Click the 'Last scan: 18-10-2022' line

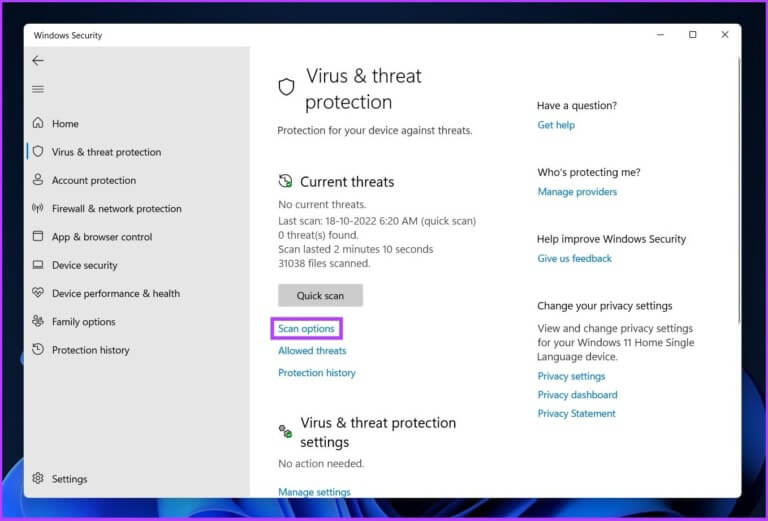click(x=377, y=221)
